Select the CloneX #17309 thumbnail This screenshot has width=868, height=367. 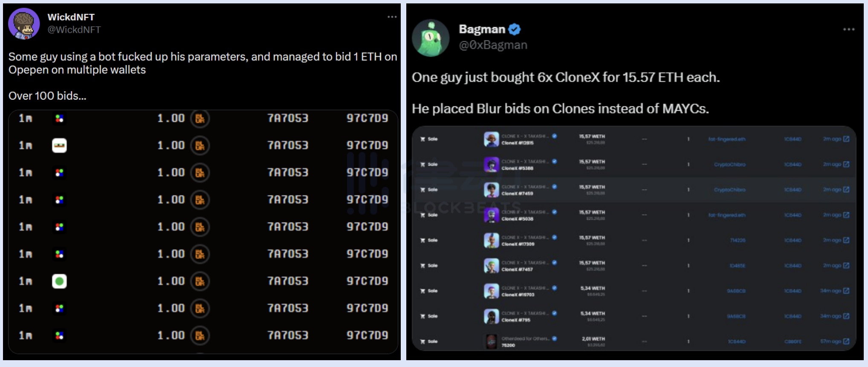(x=491, y=241)
